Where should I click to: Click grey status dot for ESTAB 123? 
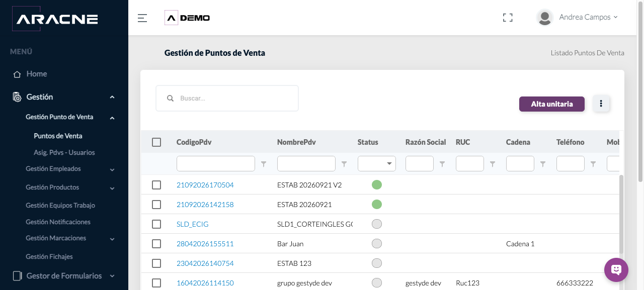377,263
